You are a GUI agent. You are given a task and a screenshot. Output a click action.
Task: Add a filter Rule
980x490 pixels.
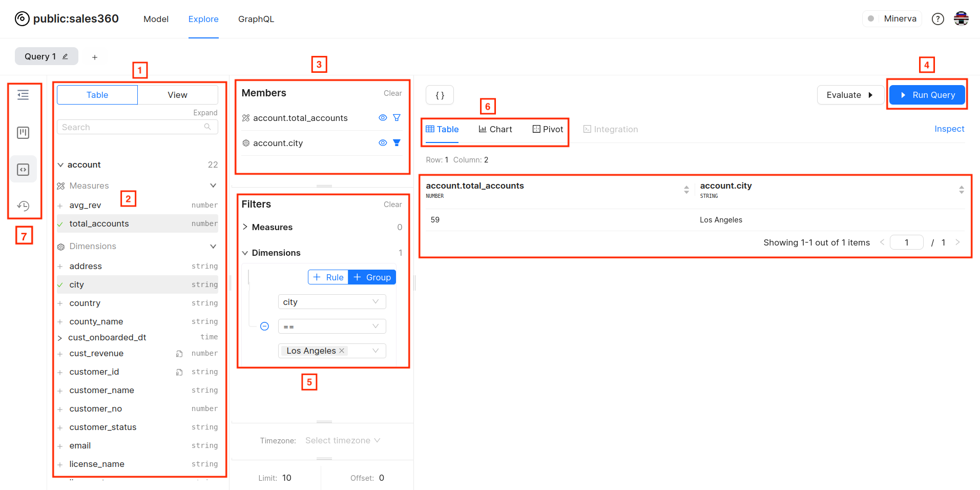pos(328,277)
